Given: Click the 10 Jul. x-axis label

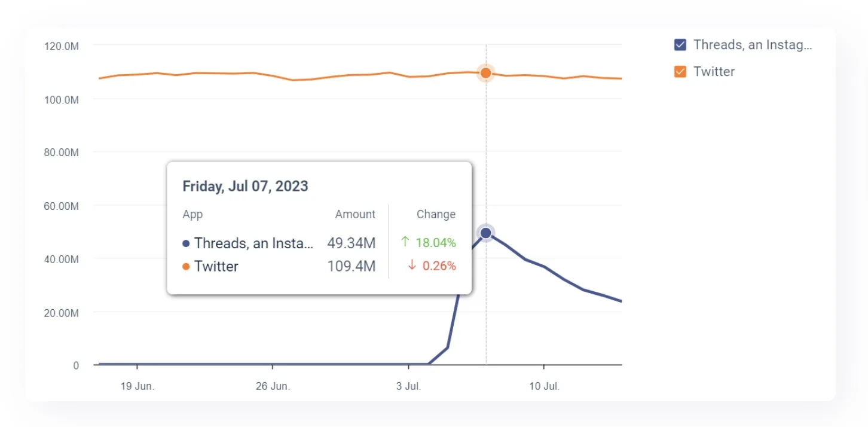Looking at the screenshot, I should [544, 386].
